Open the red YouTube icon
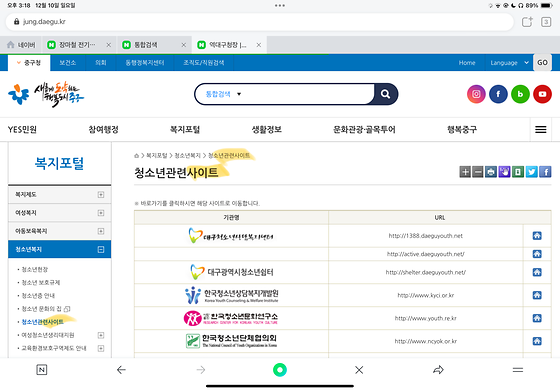The width and height of the screenshot is (560, 391). [542, 94]
